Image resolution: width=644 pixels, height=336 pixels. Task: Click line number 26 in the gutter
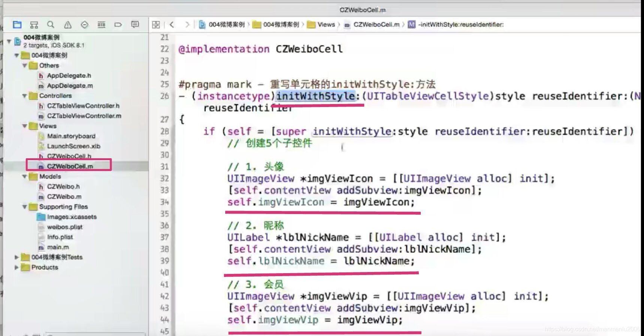pos(164,96)
